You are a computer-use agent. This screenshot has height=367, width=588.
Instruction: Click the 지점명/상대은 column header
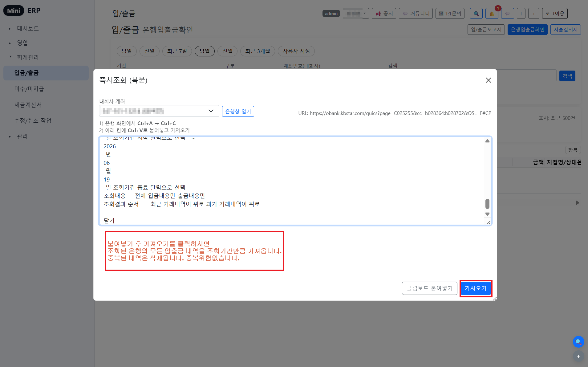[564, 162]
